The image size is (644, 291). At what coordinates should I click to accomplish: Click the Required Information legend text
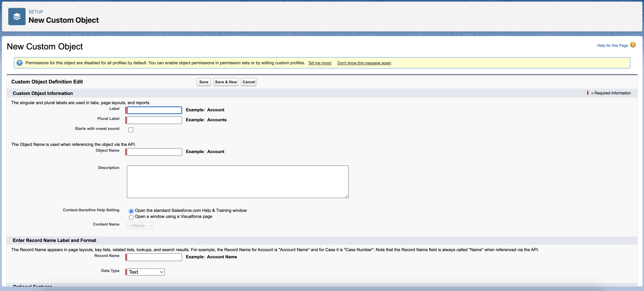[611, 93]
